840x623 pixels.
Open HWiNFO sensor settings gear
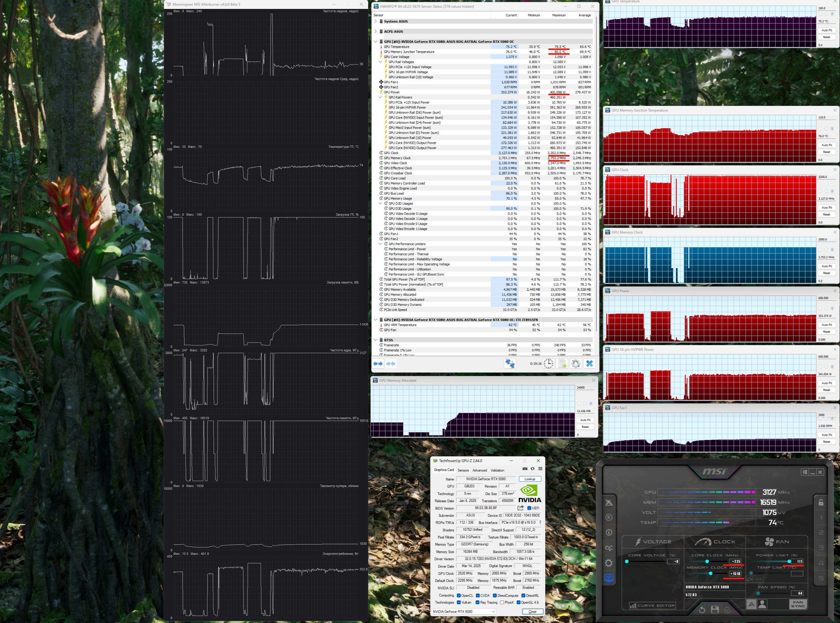(575, 364)
